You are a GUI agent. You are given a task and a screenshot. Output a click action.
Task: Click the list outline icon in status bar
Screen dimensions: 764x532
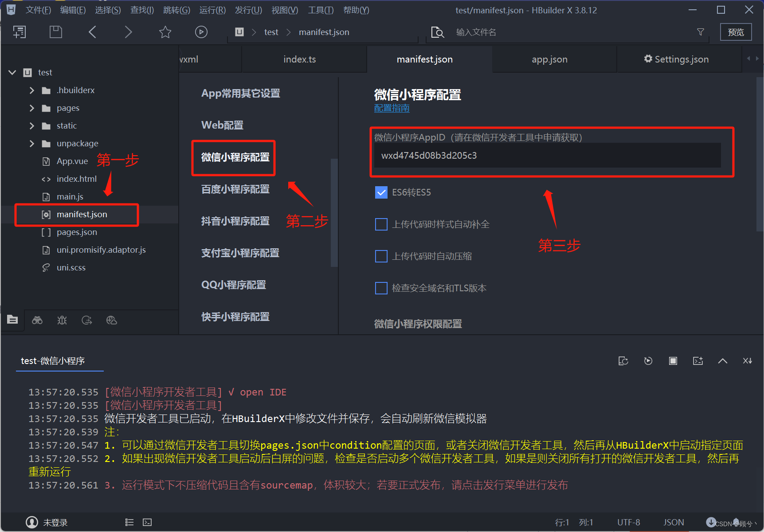(129, 522)
